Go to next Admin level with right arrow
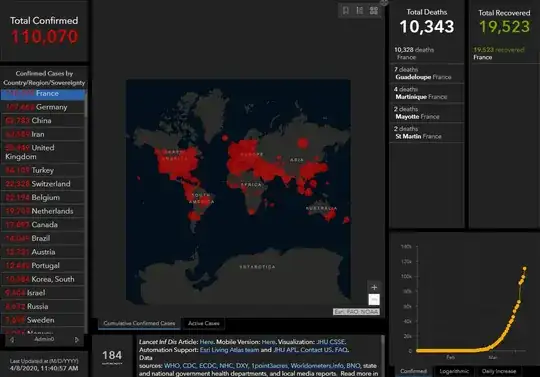Image resolution: width=540 pixels, height=377 pixels. (76, 340)
